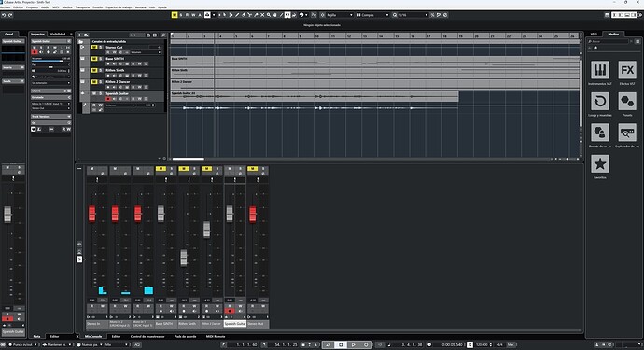Image resolution: width=644 pixels, height=350 pixels.
Task: Select the Split scissors tool
Action: pyautogui.click(x=250, y=15)
